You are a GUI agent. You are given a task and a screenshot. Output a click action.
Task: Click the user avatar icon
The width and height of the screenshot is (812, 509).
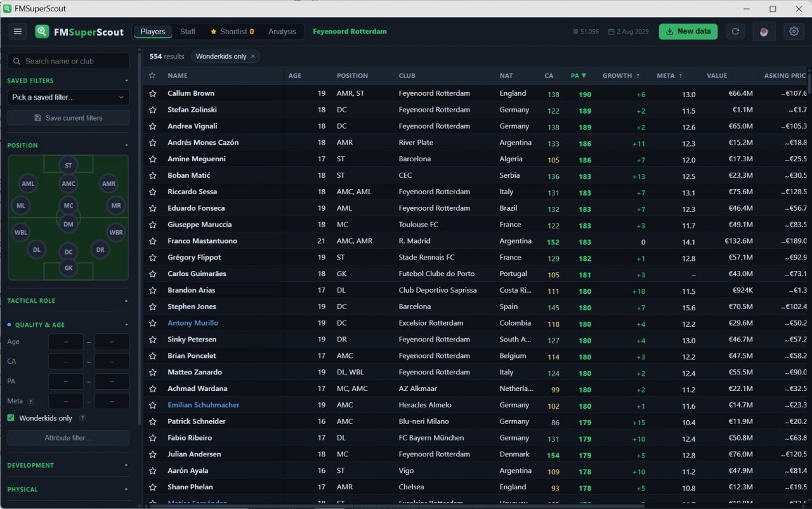[x=764, y=32]
